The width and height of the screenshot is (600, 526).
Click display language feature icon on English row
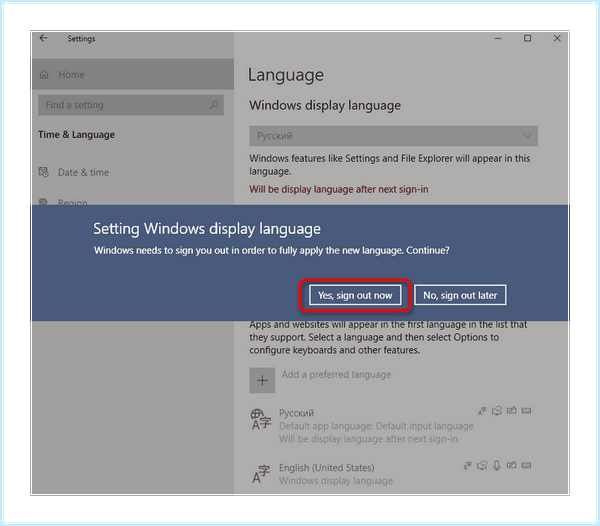point(467,466)
